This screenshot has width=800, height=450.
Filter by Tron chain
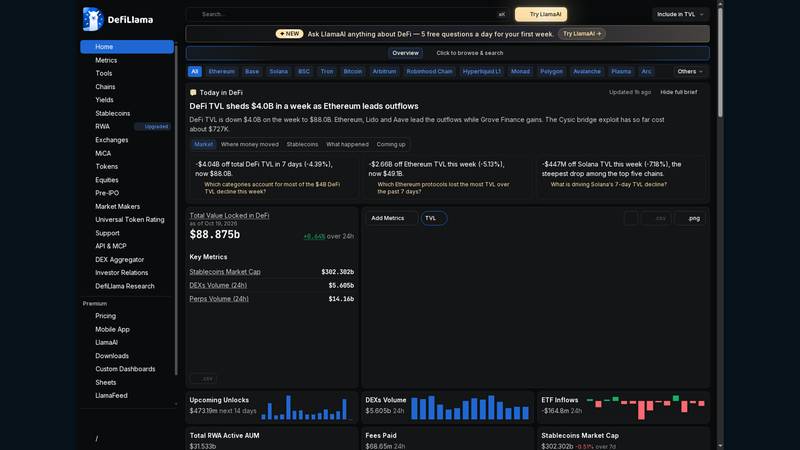[x=327, y=71]
